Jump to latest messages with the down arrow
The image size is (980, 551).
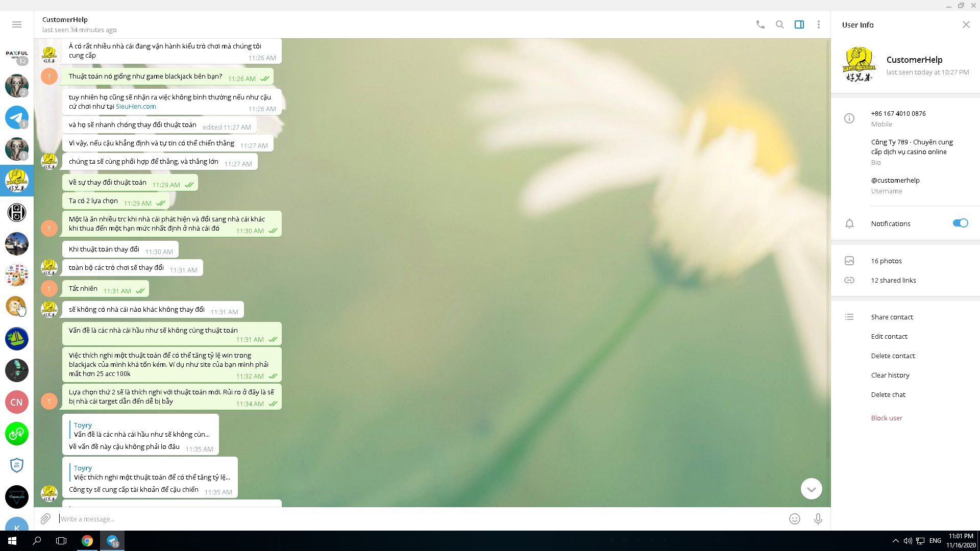811,489
